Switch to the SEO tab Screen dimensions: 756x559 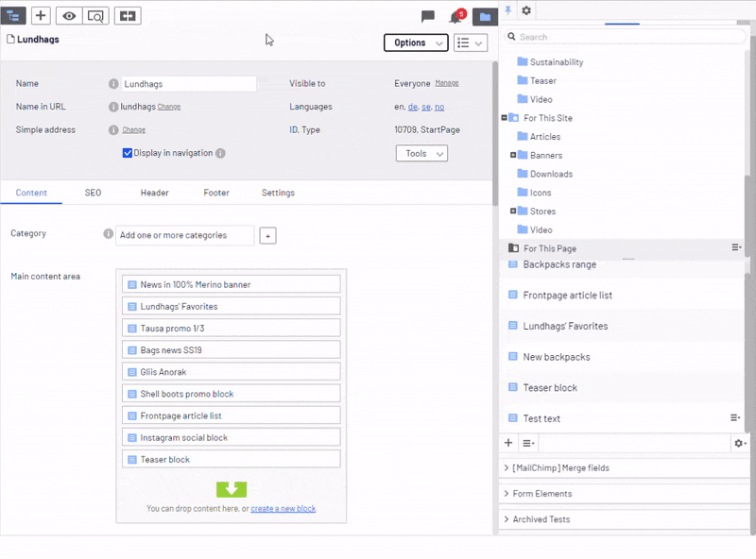(93, 193)
